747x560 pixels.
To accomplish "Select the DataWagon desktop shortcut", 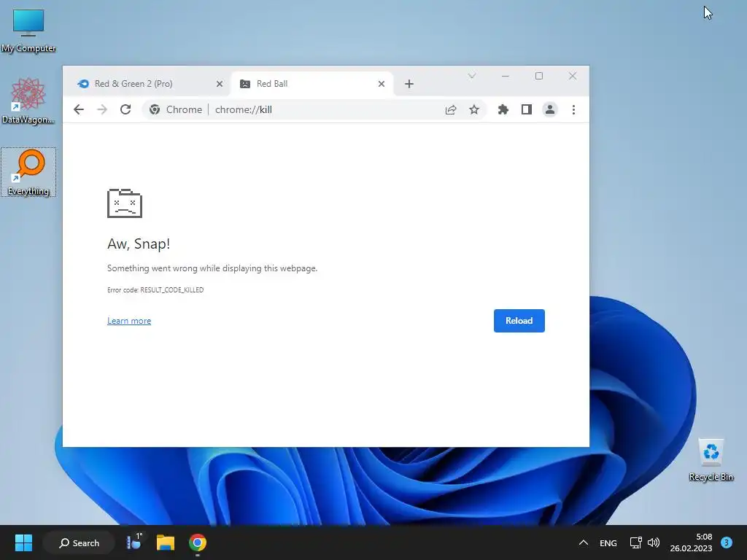I will (x=28, y=101).
